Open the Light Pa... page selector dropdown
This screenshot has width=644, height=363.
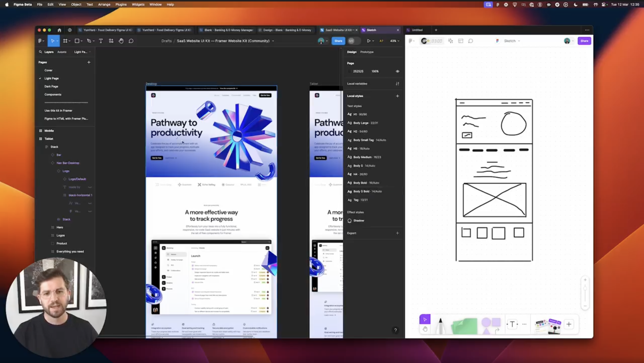pos(82,52)
